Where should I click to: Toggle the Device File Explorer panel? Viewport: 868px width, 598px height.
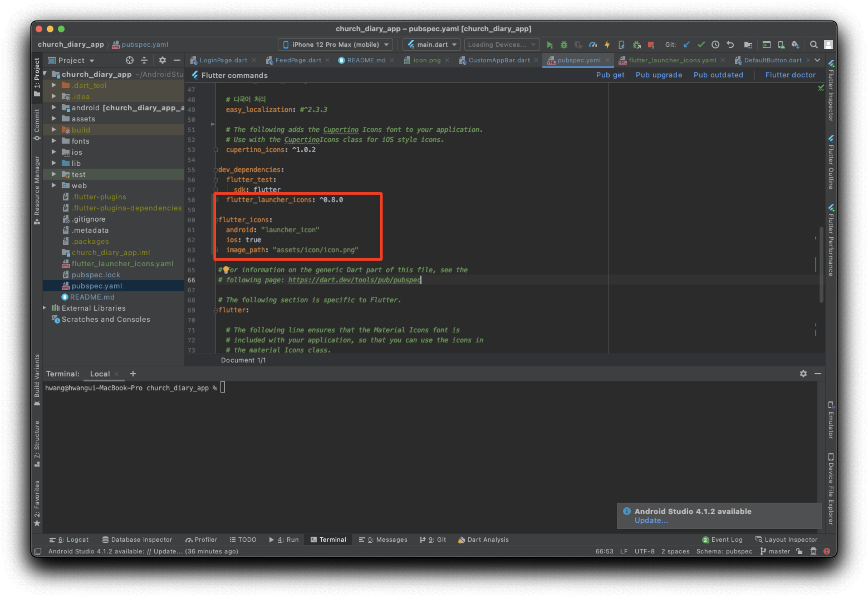point(830,489)
